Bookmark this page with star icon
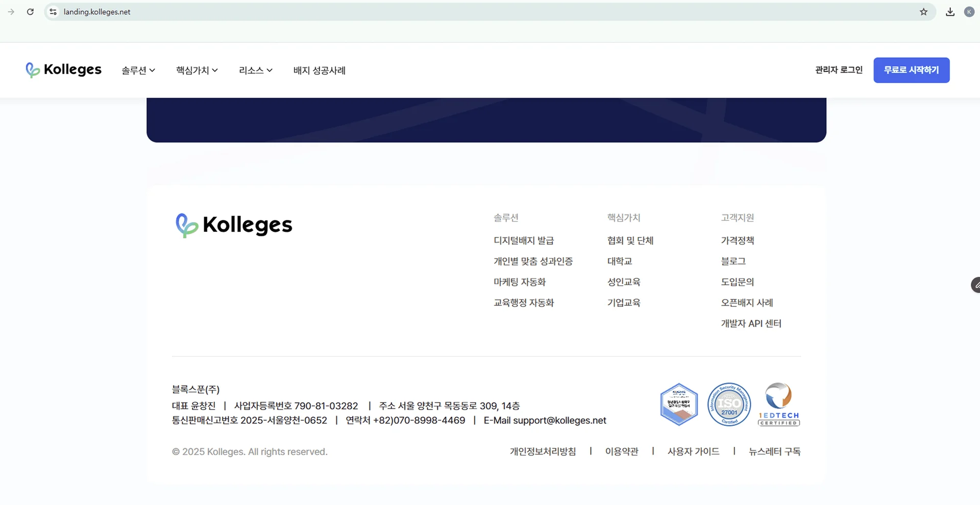Screen dimensions: 980x505 coord(923,12)
